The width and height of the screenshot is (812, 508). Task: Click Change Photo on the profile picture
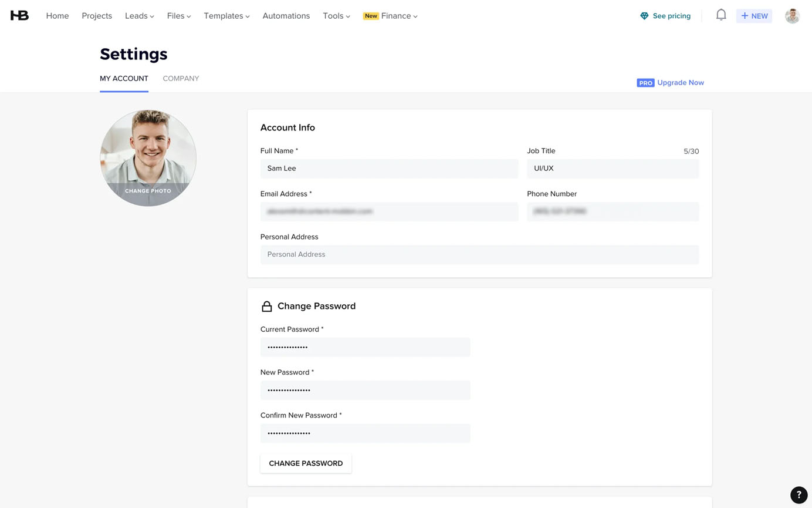(148, 190)
